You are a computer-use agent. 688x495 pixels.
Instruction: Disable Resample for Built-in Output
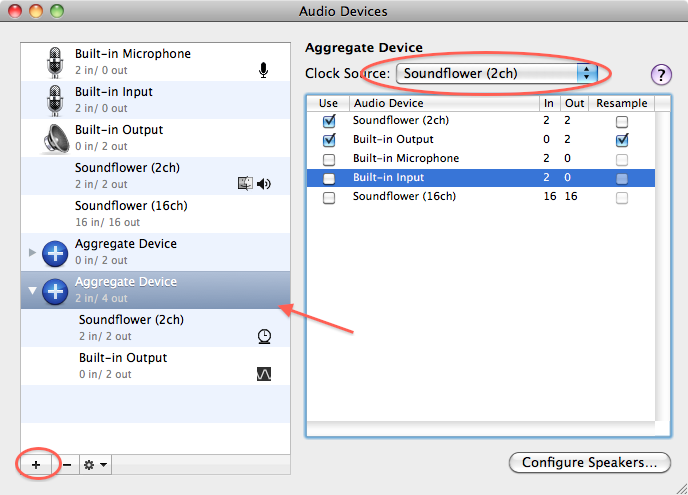pos(622,140)
